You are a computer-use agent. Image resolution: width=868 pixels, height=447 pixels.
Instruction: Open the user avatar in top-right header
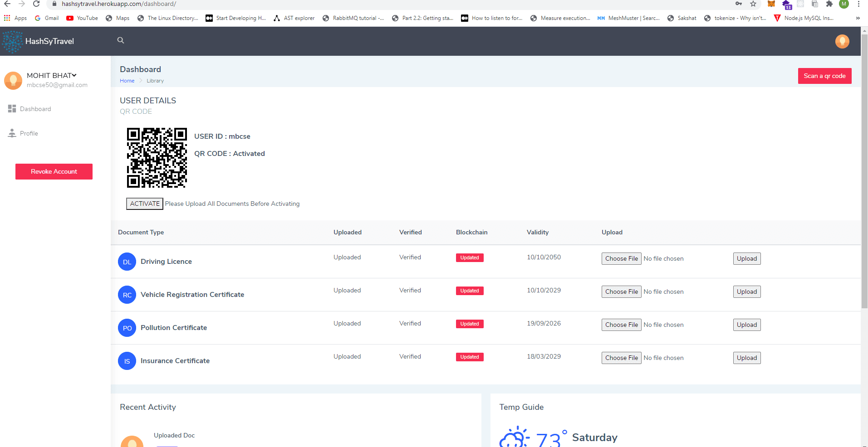tap(842, 41)
